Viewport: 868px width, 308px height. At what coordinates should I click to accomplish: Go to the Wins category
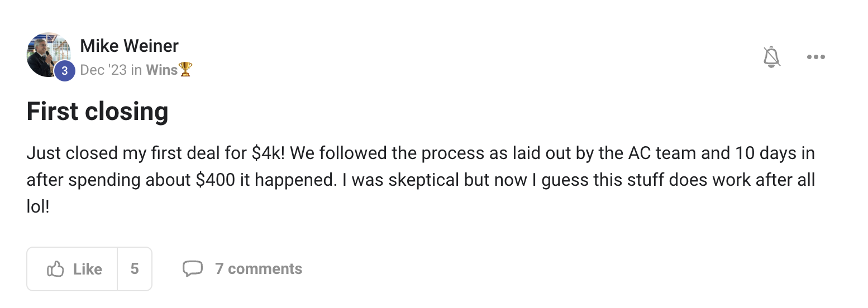(161, 70)
